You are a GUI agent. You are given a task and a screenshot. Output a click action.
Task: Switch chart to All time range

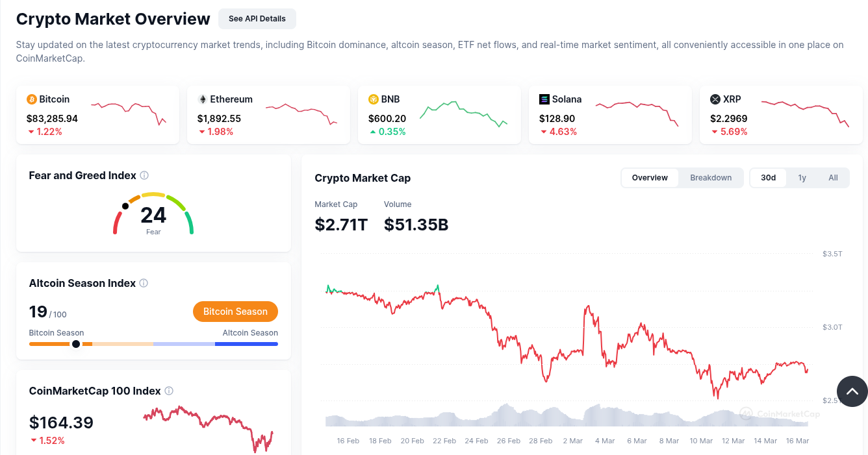(x=833, y=178)
